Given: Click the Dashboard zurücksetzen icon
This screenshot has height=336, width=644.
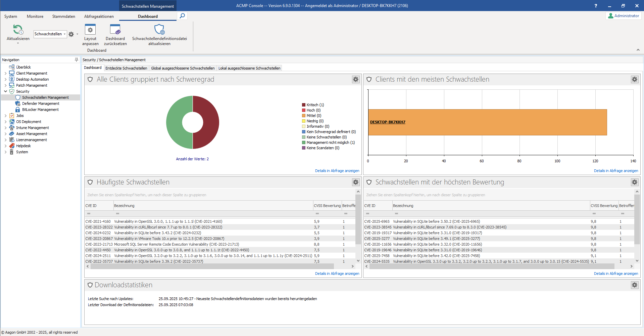Looking at the screenshot, I should coord(115,30).
